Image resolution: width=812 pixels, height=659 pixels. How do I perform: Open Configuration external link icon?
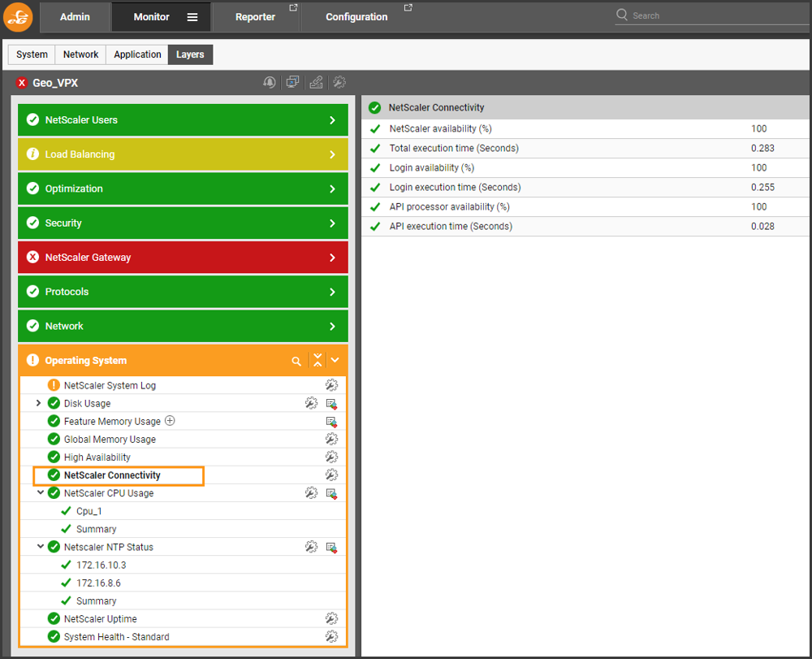tap(408, 8)
